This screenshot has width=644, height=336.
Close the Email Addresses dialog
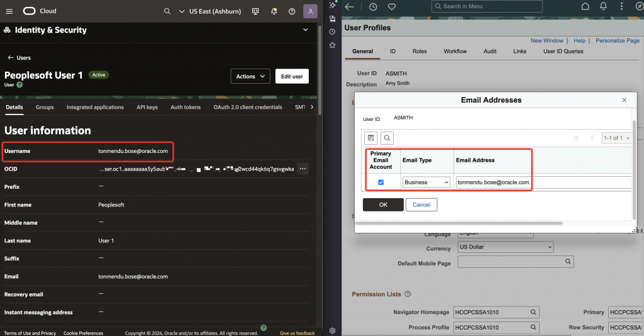pyautogui.click(x=625, y=100)
